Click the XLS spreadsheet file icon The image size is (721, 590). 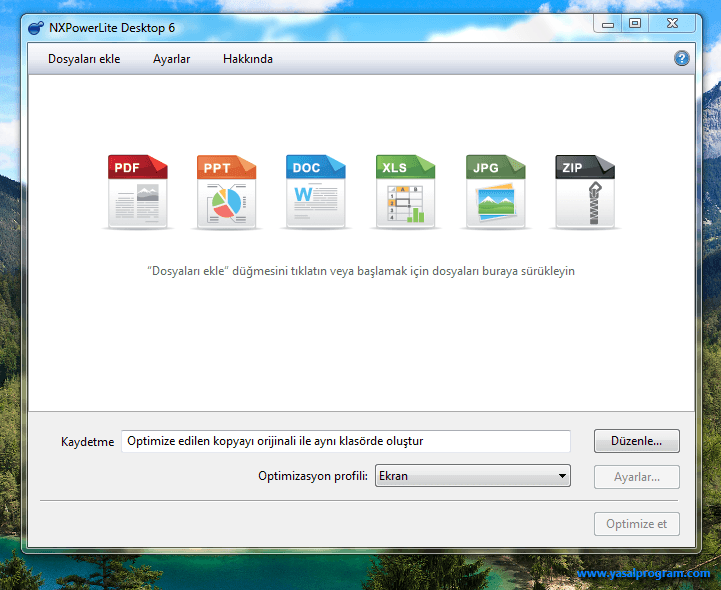(x=406, y=192)
